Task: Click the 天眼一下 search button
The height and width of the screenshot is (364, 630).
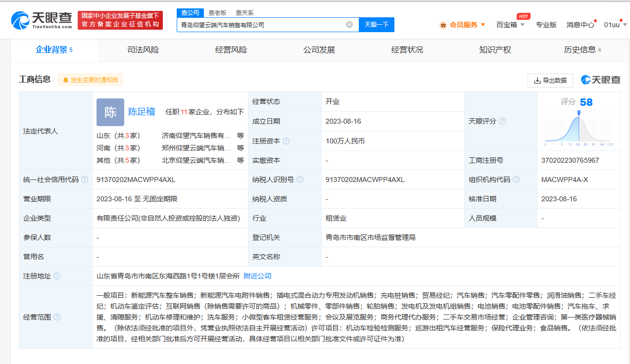Action: [x=376, y=25]
